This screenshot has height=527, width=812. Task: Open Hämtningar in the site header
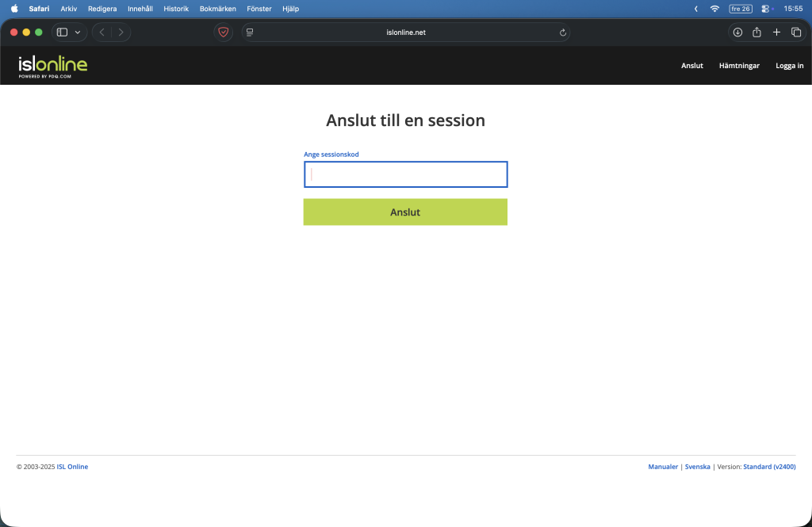point(739,66)
